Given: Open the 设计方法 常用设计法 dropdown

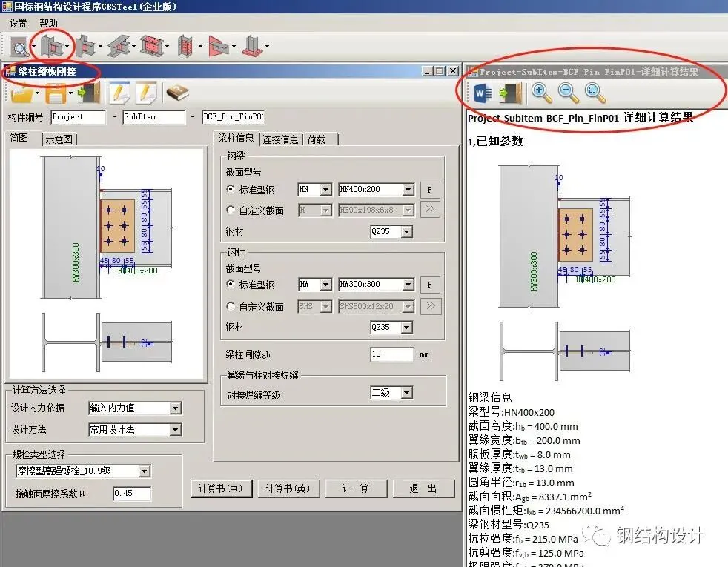Looking at the screenshot, I should pos(175,430).
